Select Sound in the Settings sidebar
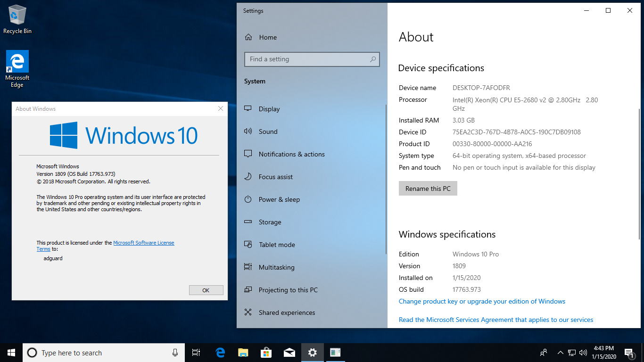Screen dimensions: 644x362 (x=268, y=132)
